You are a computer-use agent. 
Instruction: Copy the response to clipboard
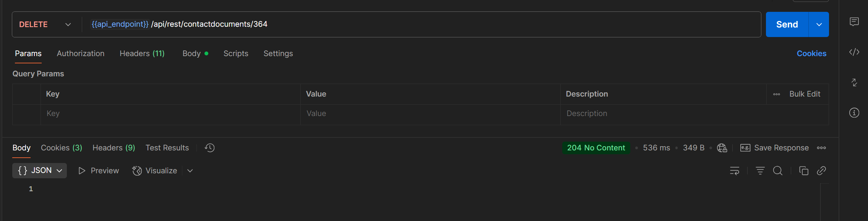click(804, 171)
